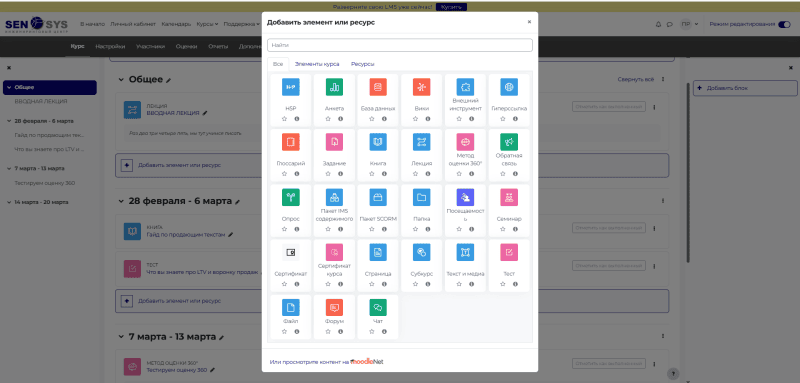
Task: Select the Пакет SCORM icon
Action: pyautogui.click(x=378, y=197)
